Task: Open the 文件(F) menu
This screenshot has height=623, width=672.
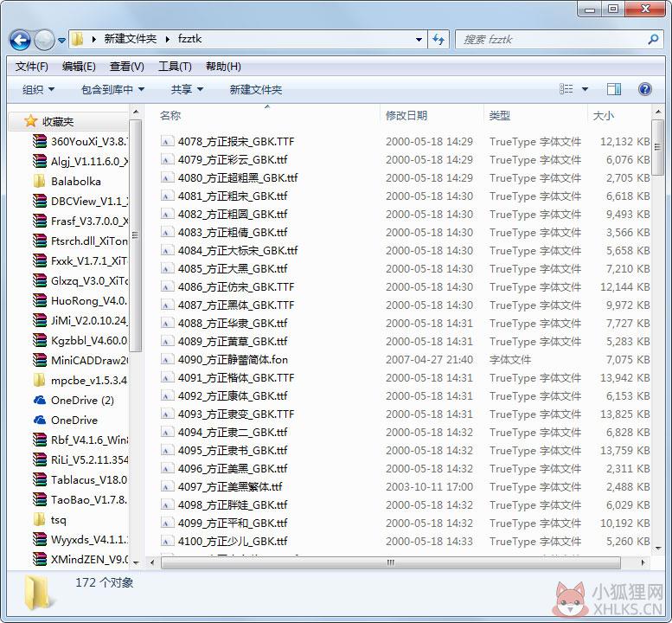Action: (31, 67)
